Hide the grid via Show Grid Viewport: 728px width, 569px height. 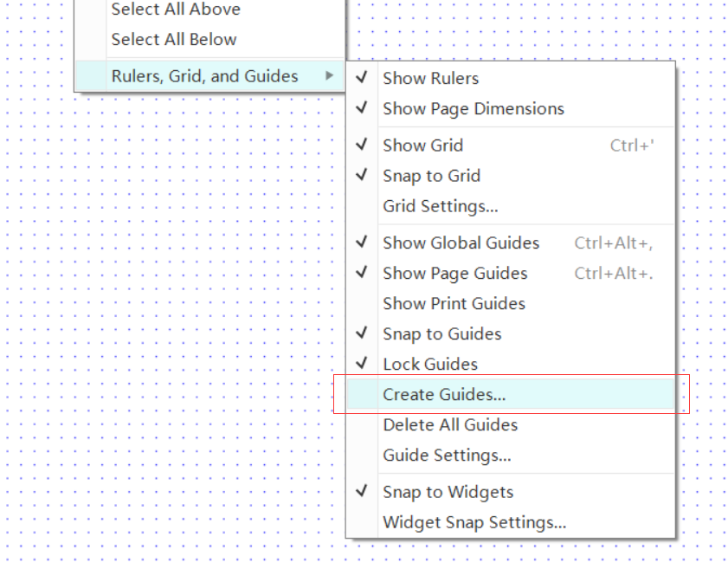pos(422,145)
